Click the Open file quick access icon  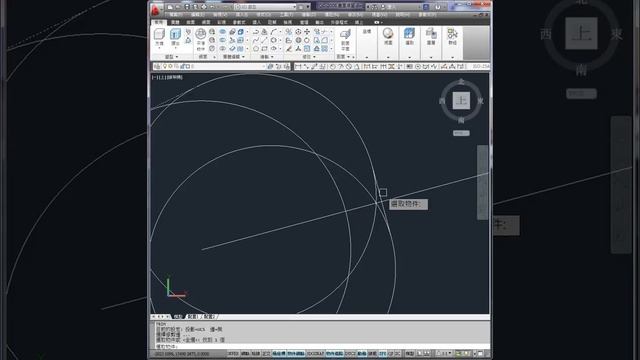(178, 7)
